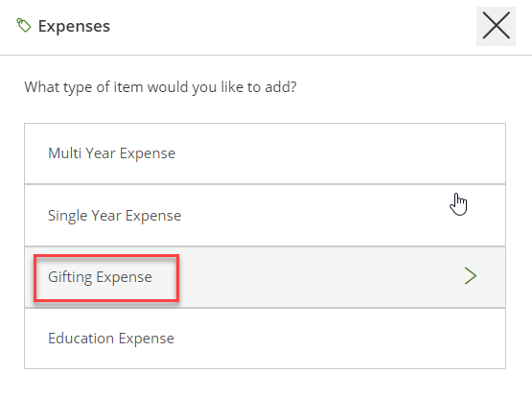532x398 pixels.
Task: Add a Single Year Expense item
Action: (265, 215)
